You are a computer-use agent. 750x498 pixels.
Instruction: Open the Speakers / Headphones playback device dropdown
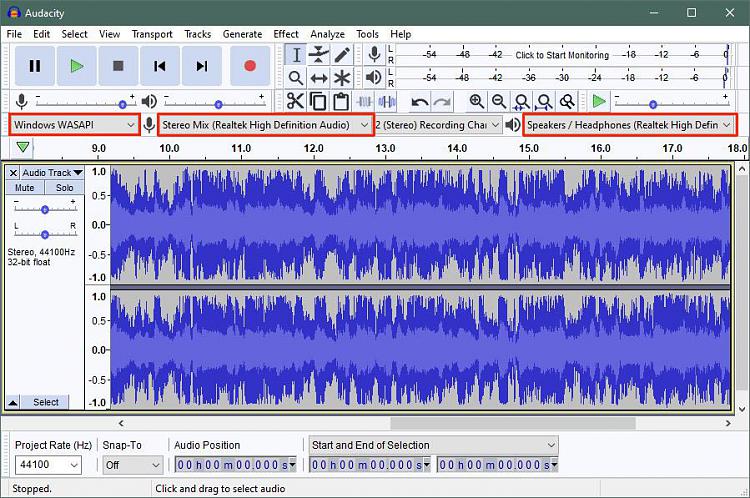pyautogui.click(x=629, y=125)
